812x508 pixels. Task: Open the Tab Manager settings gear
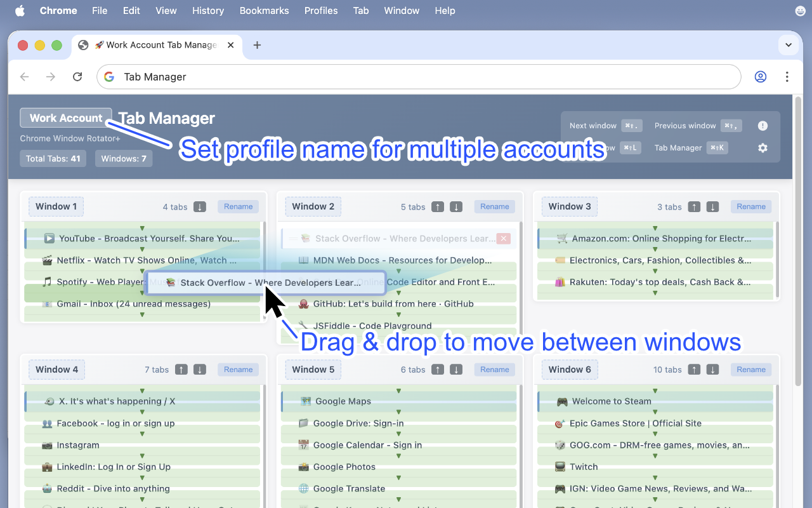point(763,148)
